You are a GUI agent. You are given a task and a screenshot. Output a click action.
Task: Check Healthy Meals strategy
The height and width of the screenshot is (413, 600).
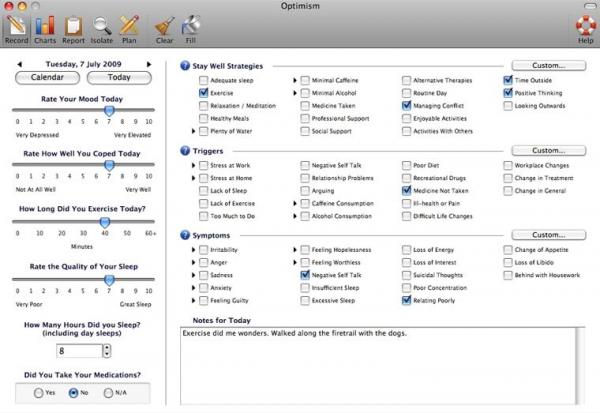pyautogui.click(x=204, y=119)
